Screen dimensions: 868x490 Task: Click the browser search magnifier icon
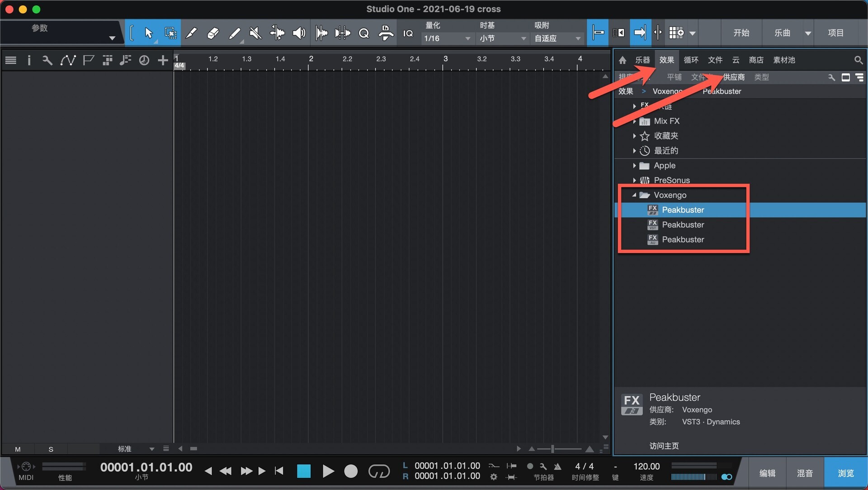coord(858,60)
